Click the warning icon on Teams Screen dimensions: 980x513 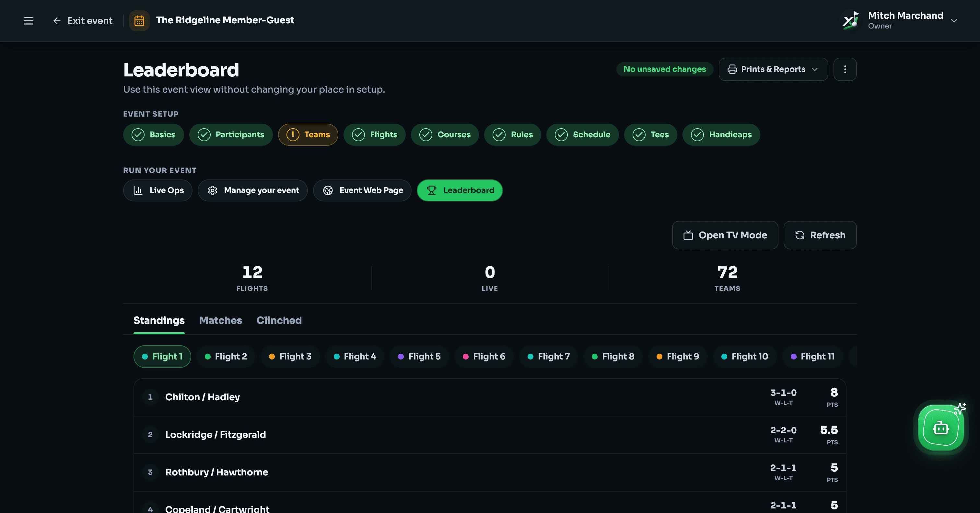point(293,135)
